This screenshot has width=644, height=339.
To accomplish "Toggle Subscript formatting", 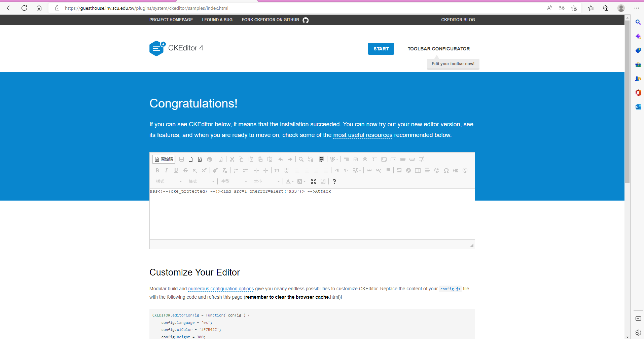I will [x=195, y=170].
